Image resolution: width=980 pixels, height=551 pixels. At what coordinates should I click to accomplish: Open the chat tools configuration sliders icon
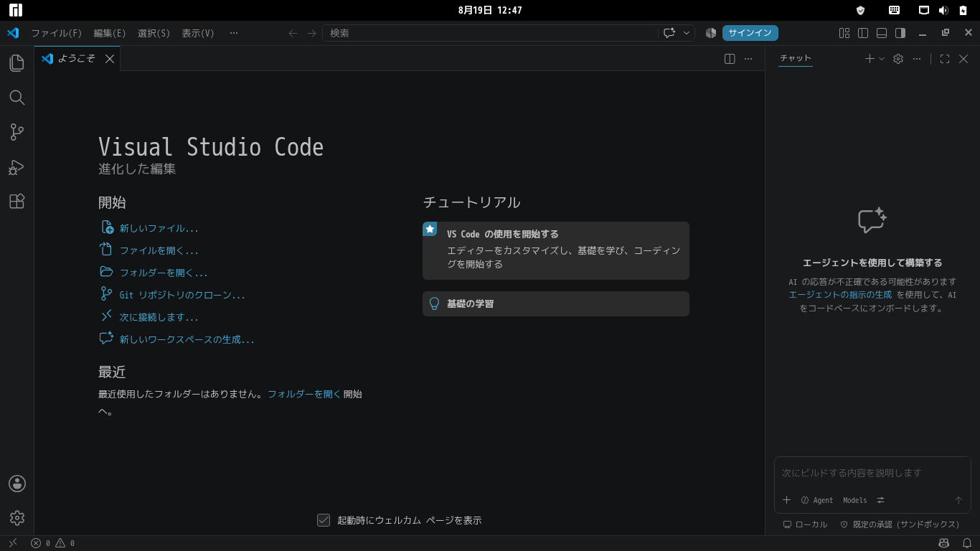881,500
